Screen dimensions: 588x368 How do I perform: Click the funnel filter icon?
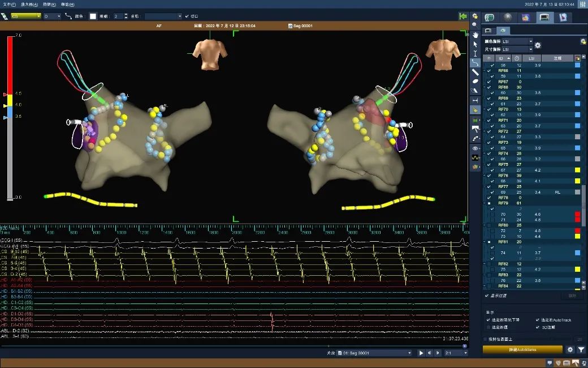[x=581, y=350]
